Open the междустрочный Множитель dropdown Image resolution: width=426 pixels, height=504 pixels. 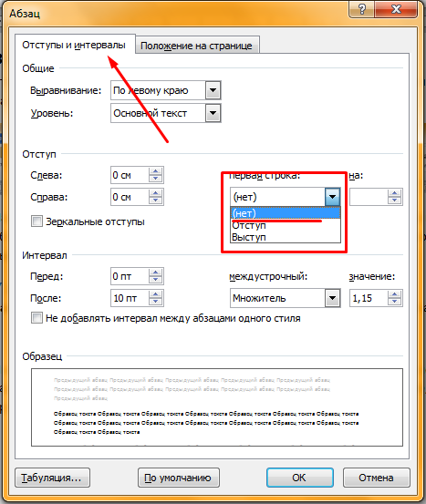click(x=332, y=298)
